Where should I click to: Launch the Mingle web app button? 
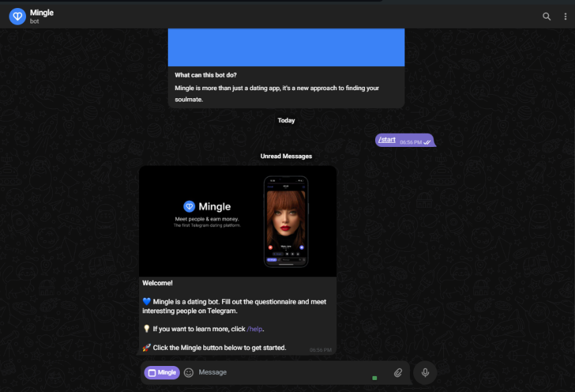click(x=162, y=373)
